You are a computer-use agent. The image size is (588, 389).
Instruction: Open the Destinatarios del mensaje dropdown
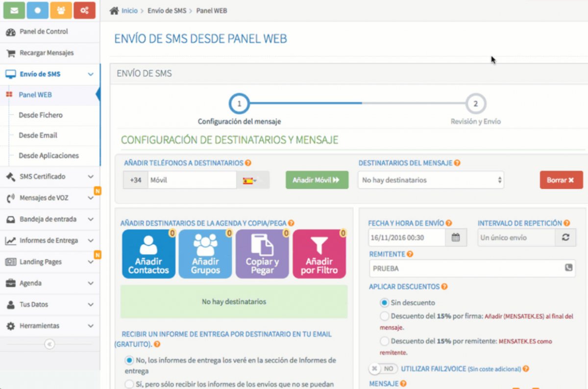pyautogui.click(x=431, y=180)
